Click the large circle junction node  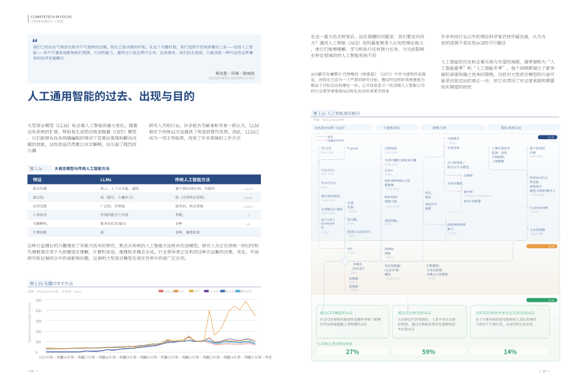pyautogui.click(x=344, y=261)
